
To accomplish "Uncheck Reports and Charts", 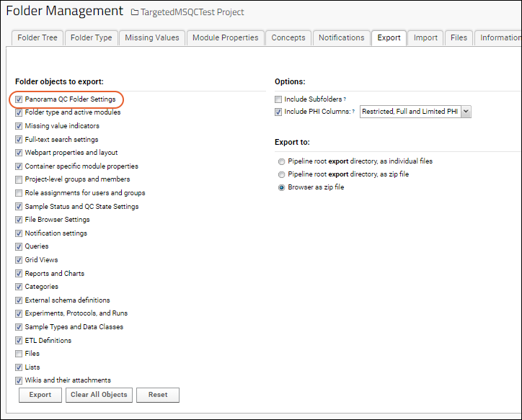I will coord(19,274).
